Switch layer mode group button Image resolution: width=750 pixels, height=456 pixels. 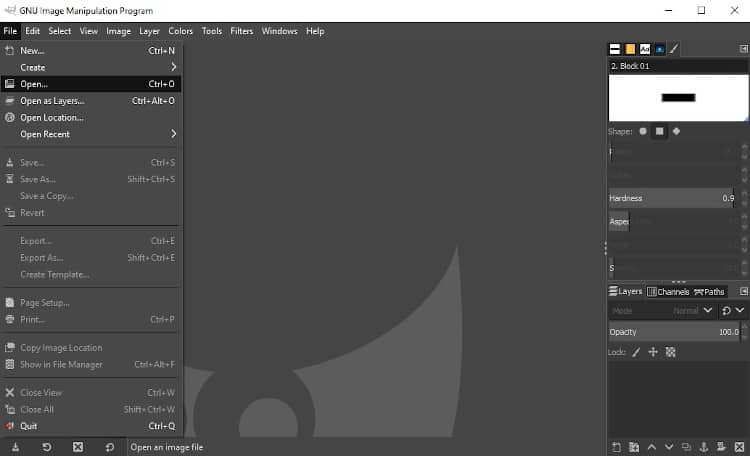click(x=726, y=311)
